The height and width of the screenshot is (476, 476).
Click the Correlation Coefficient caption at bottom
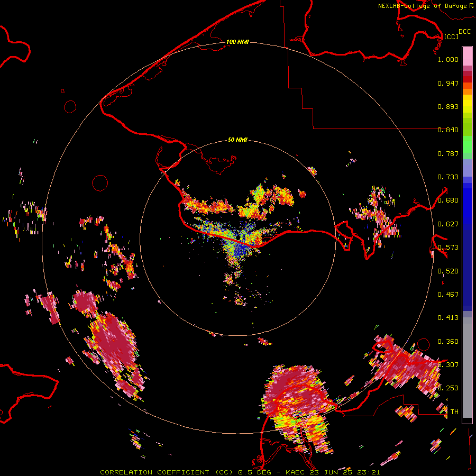(240, 472)
